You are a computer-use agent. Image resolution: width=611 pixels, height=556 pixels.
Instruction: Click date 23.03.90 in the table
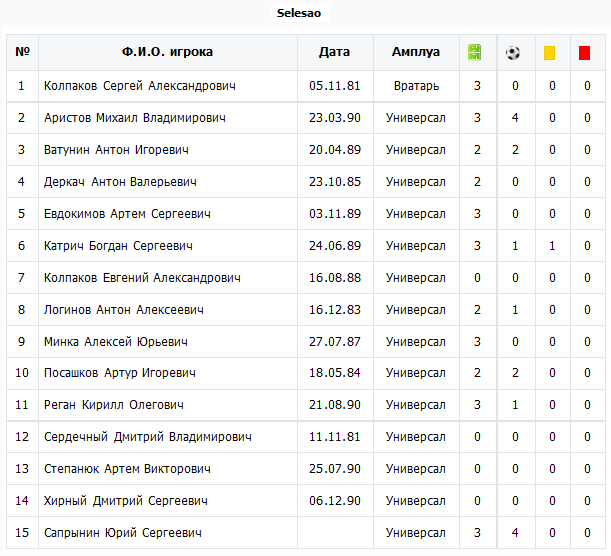click(x=335, y=118)
